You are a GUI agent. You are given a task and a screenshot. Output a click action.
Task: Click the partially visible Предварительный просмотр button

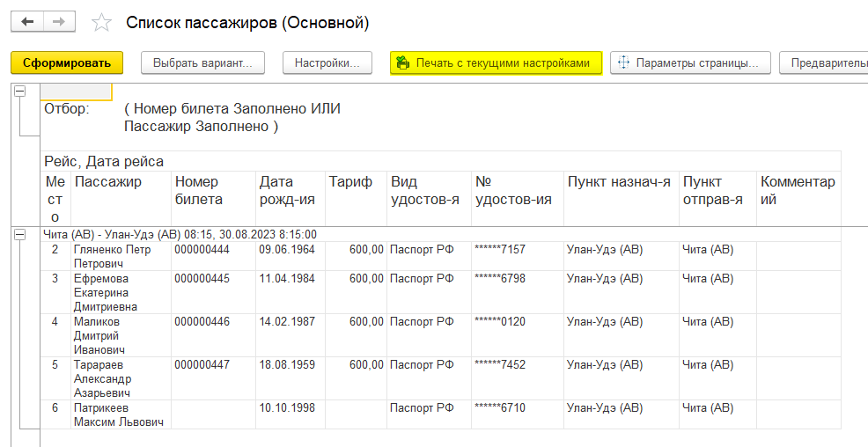828,62
